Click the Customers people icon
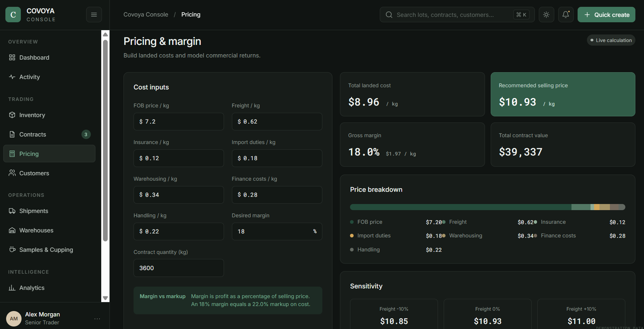The image size is (644, 329). click(12, 173)
